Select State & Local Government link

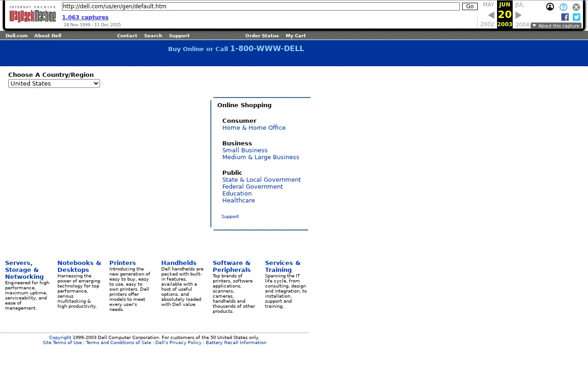pos(262,180)
